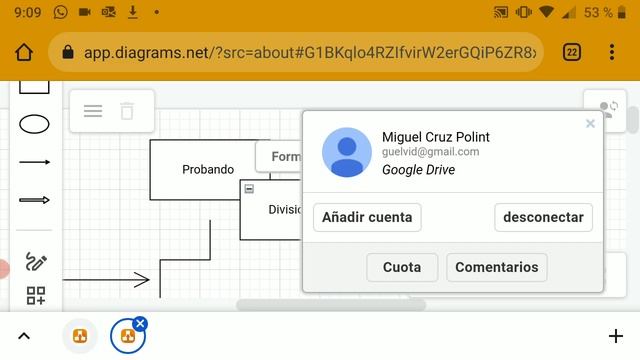Tap the browser home icon
The height and width of the screenshot is (360, 640).
(24, 52)
